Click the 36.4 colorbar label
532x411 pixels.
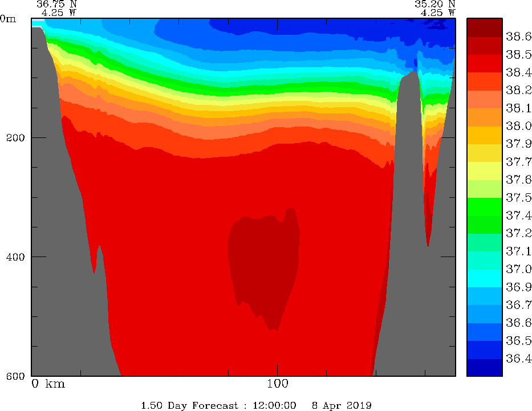point(519,359)
